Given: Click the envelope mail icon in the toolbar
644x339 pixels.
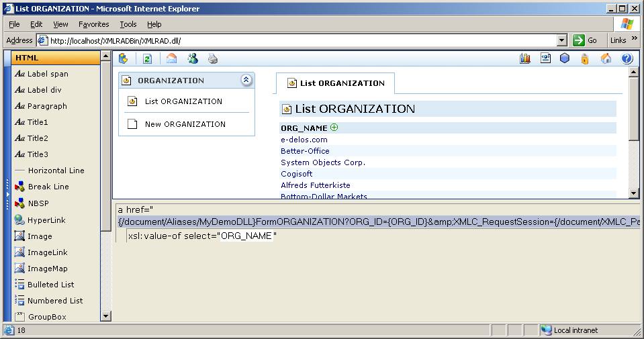Looking at the screenshot, I should [171, 59].
